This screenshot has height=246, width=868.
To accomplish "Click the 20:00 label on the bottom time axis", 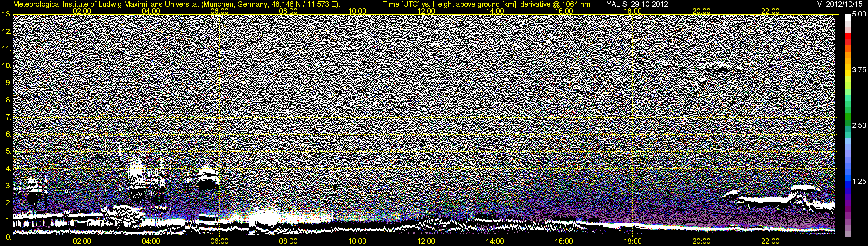I will click(x=702, y=241).
